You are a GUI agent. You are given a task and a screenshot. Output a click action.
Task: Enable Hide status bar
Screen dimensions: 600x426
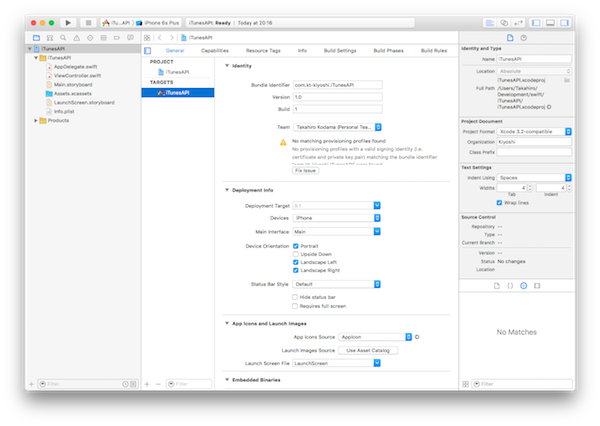coord(295,297)
